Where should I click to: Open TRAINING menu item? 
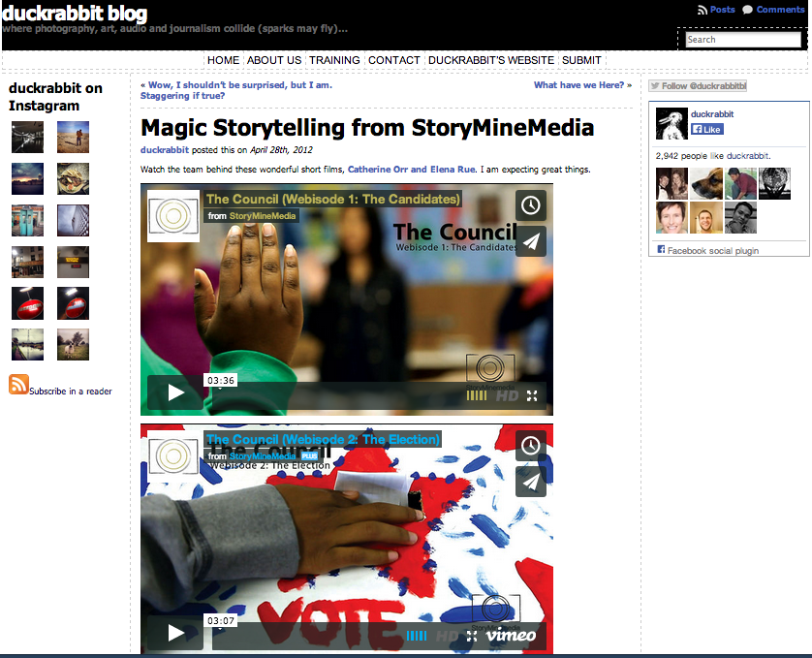point(334,60)
